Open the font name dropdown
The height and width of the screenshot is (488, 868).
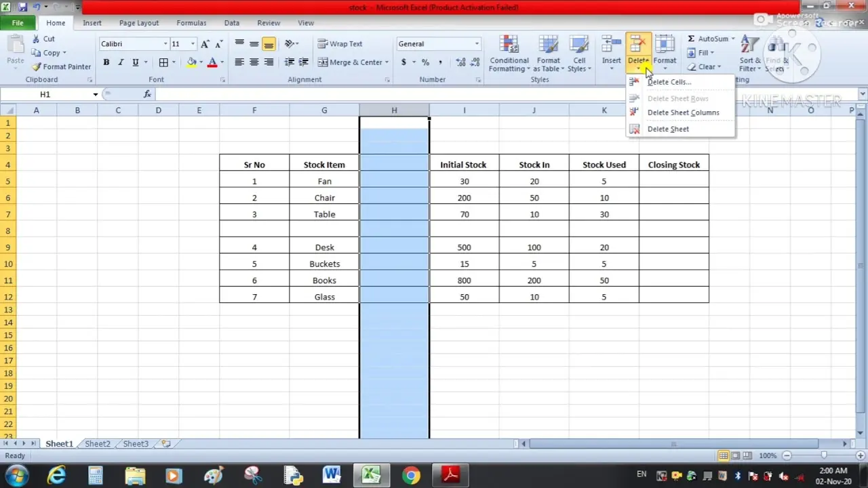click(x=165, y=44)
